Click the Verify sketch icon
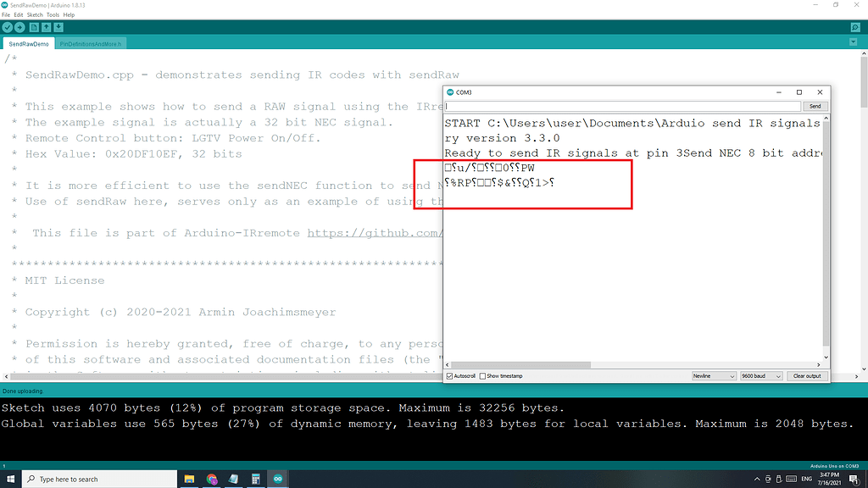This screenshot has width=868, height=488. pos(7,26)
